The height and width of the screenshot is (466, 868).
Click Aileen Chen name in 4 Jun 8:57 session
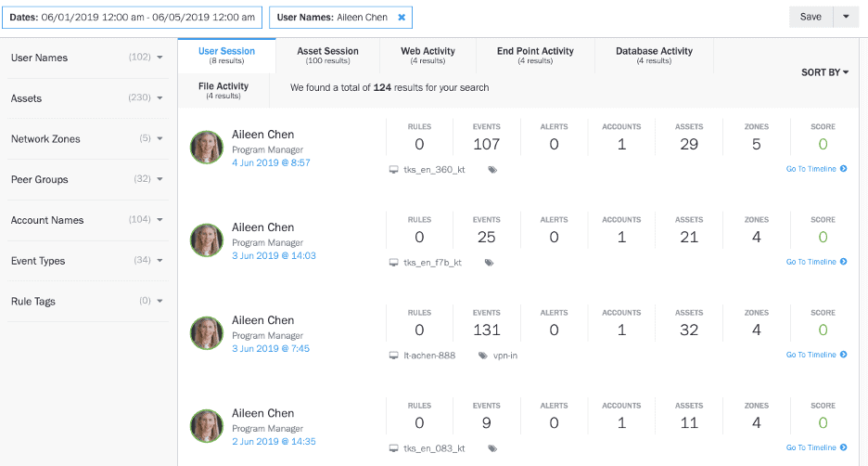click(x=263, y=134)
